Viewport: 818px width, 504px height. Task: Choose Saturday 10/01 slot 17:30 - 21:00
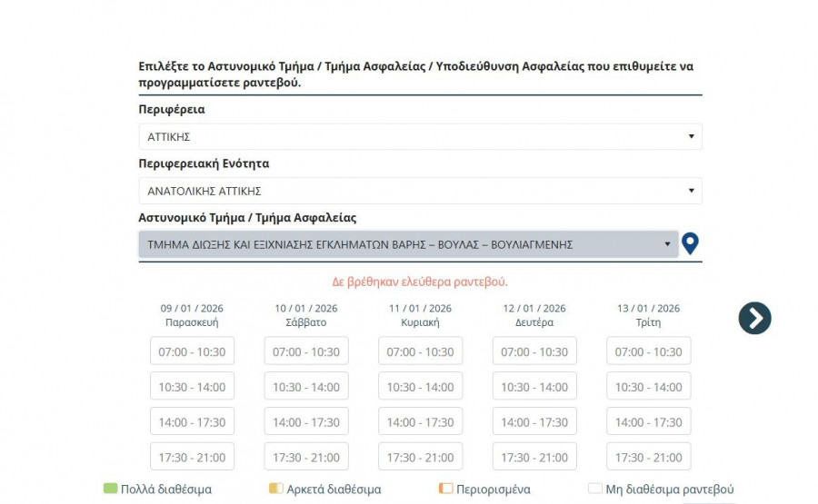point(306,458)
